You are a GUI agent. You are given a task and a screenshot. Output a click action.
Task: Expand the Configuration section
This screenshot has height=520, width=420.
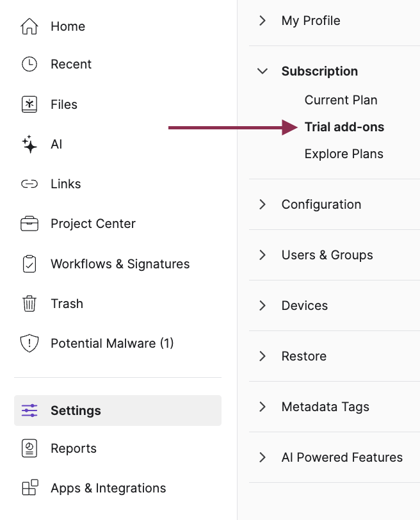click(262, 204)
